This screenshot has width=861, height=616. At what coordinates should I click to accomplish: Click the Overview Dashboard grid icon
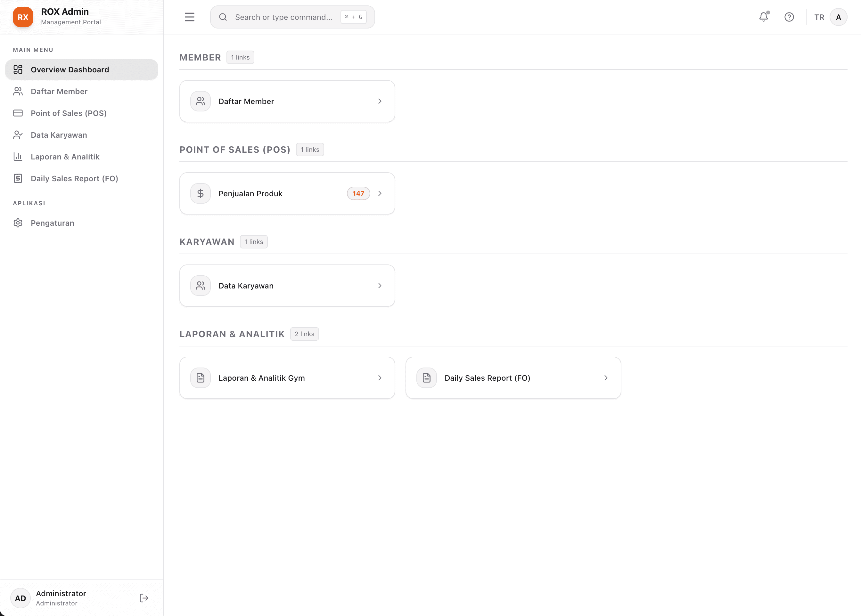tap(18, 69)
